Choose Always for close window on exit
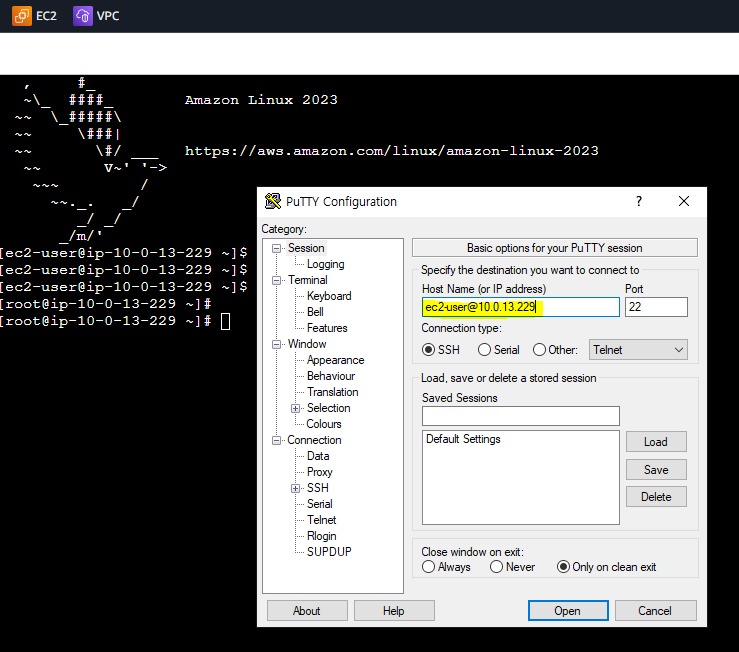Image resolution: width=739 pixels, height=652 pixels. [x=428, y=567]
